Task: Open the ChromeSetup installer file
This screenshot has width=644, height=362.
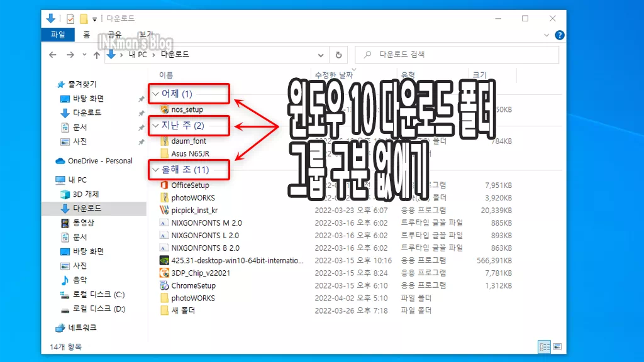Action: tap(194, 285)
